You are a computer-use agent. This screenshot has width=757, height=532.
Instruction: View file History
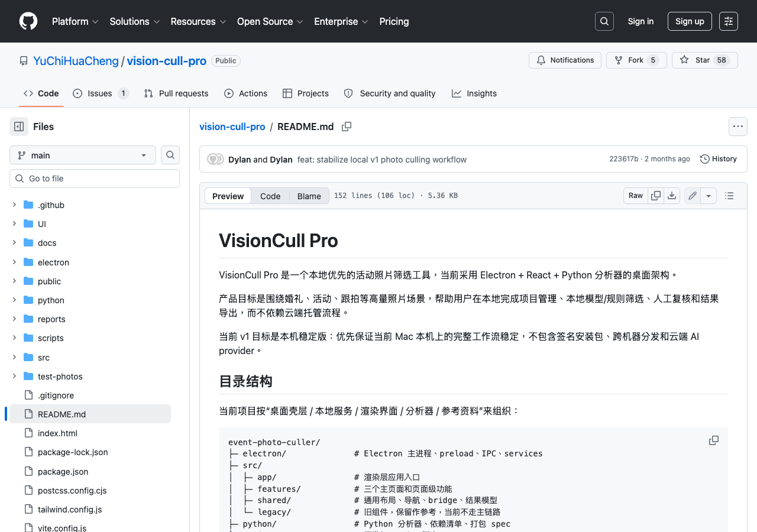tap(719, 159)
